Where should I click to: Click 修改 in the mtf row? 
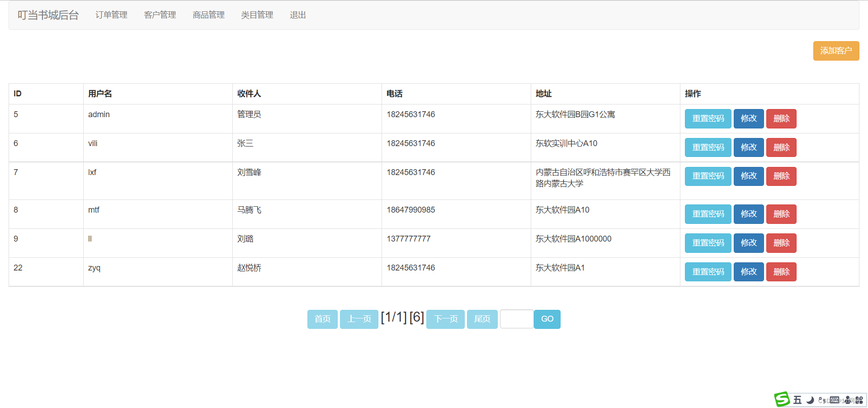[x=749, y=214]
